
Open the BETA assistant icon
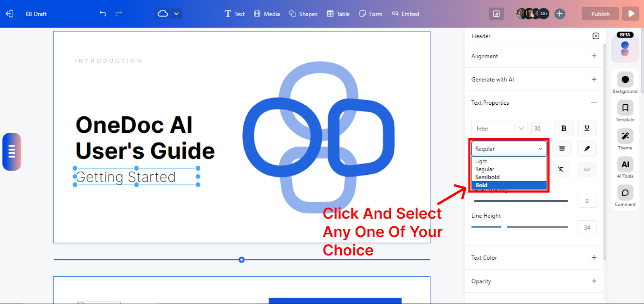[625, 48]
